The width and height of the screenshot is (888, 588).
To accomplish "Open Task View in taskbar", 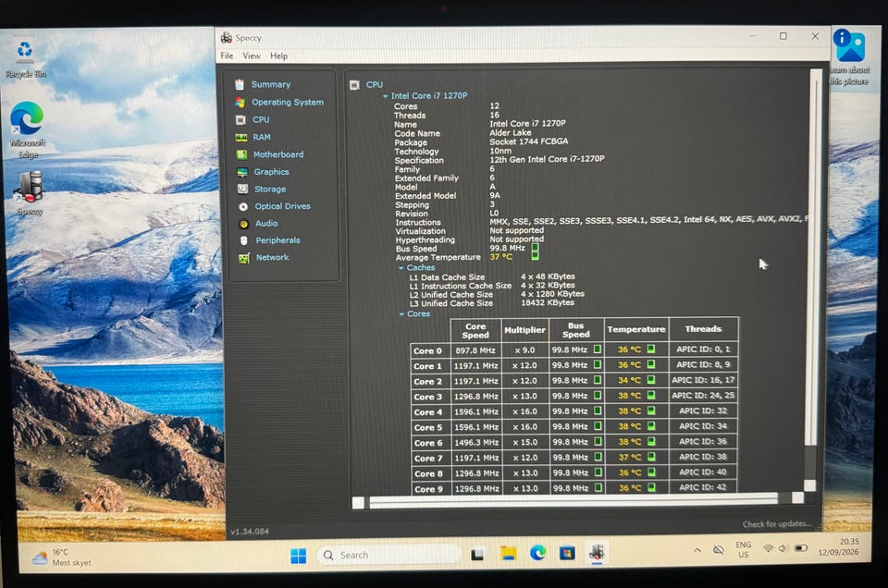I will pyautogui.click(x=477, y=555).
